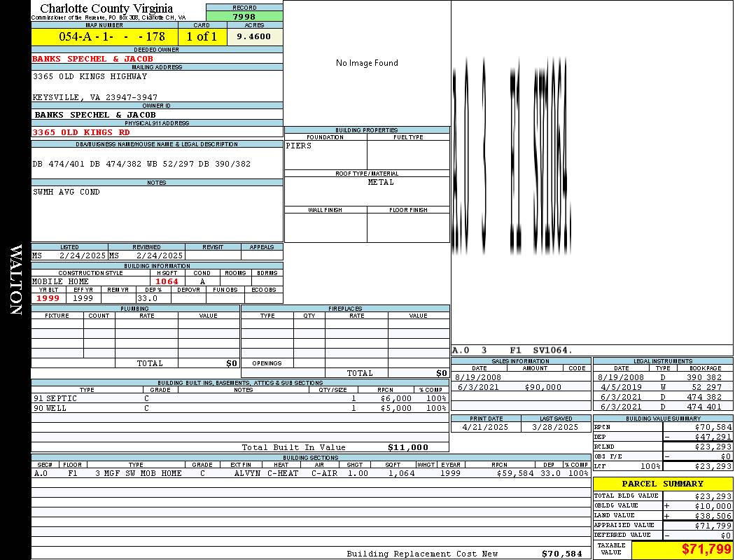The image size is (735, 560).
Task: Select the acres value 9.4600
Action: click(x=254, y=36)
